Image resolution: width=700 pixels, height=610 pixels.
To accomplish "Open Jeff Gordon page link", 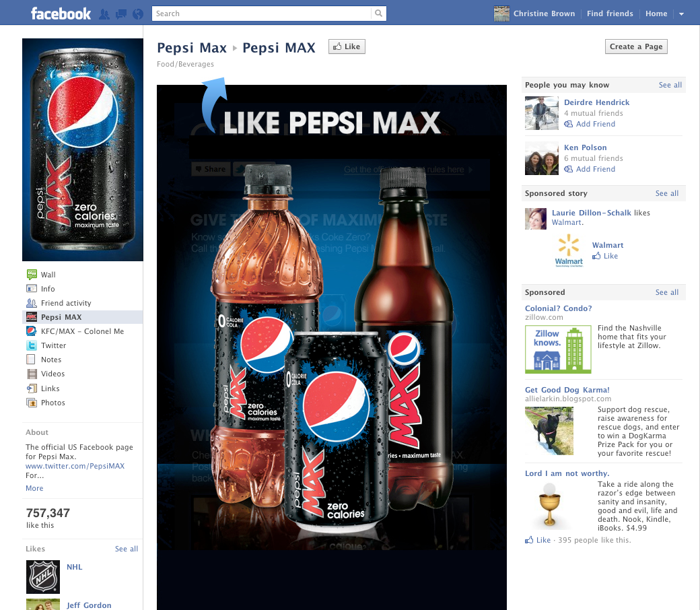I will click(x=89, y=605).
